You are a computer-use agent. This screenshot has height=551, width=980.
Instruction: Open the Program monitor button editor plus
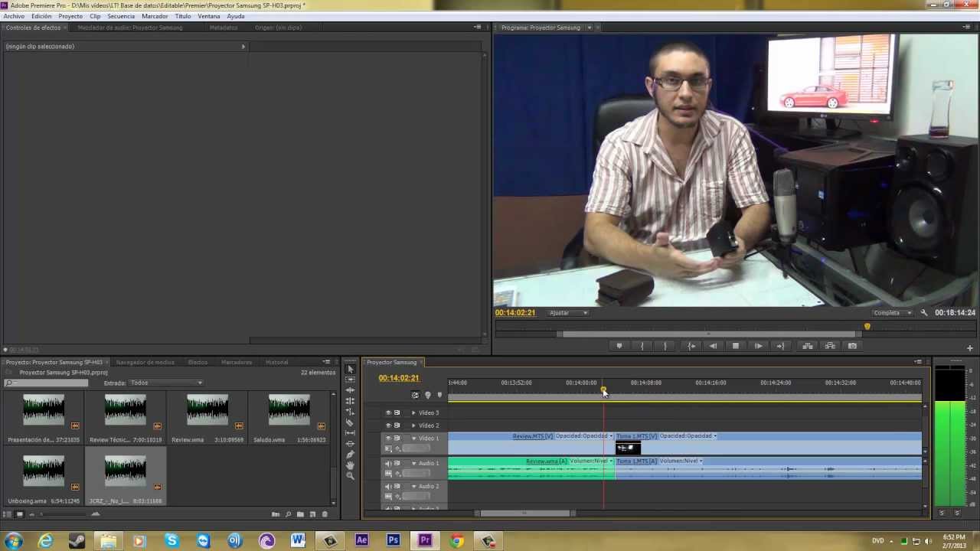(969, 348)
